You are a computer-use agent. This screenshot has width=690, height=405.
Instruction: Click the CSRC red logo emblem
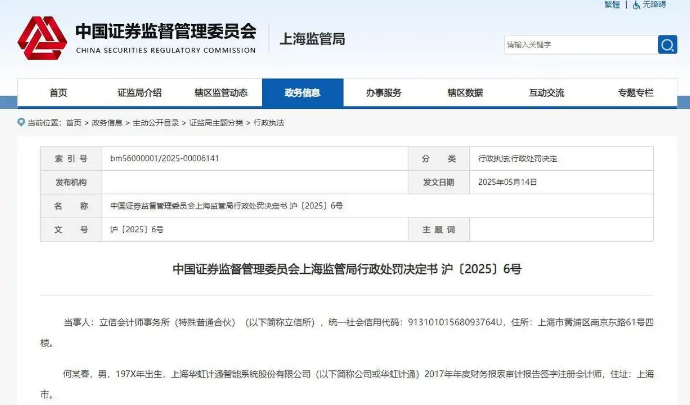[x=42, y=38]
